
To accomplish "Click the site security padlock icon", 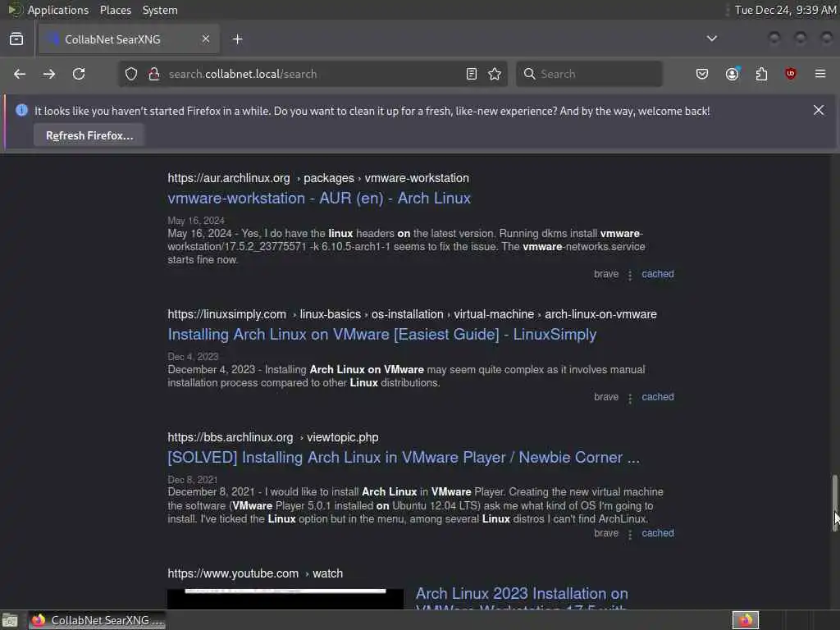I will click(x=154, y=74).
